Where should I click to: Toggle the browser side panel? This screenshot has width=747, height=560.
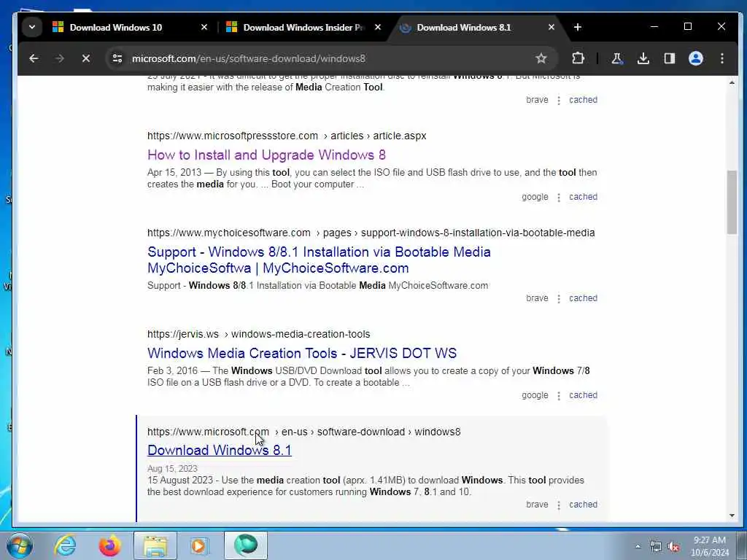pos(670,58)
